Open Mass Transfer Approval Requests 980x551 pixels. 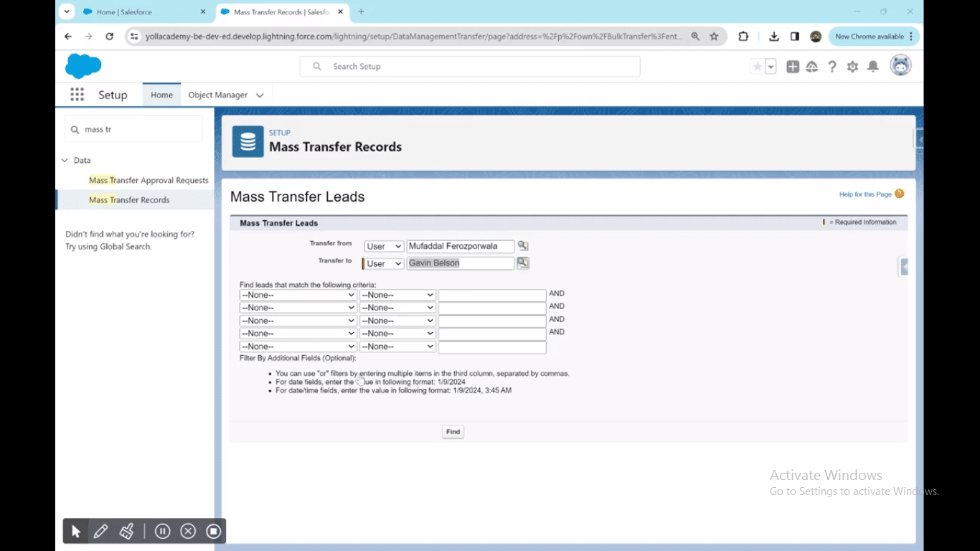point(149,180)
